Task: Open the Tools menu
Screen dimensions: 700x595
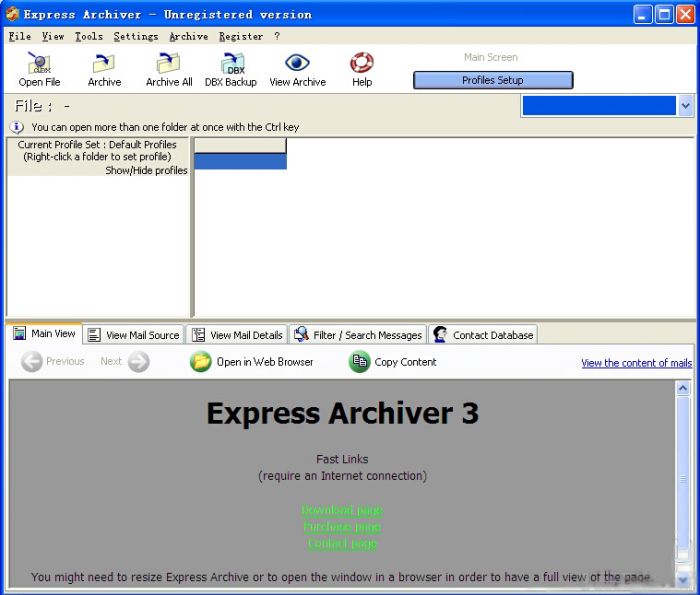Action: [x=89, y=36]
